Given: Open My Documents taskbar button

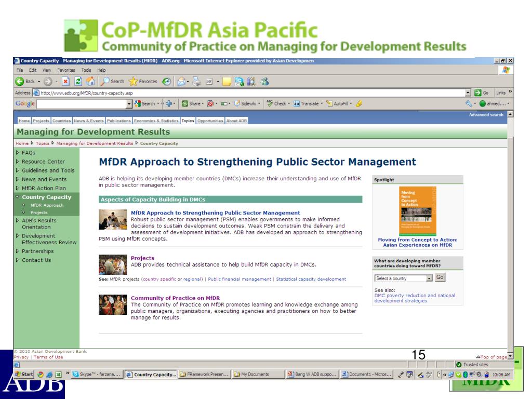Looking at the screenshot, I should pyautogui.click(x=259, y=374).
